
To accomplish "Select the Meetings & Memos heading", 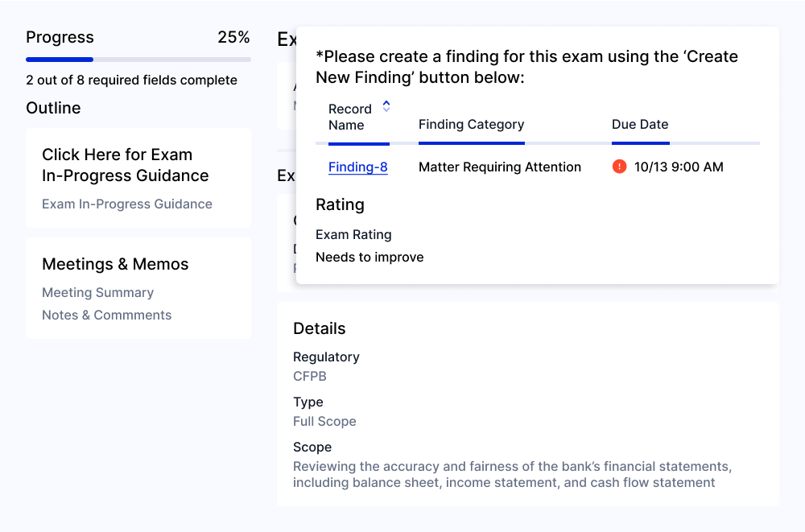I will pos(115,264).
